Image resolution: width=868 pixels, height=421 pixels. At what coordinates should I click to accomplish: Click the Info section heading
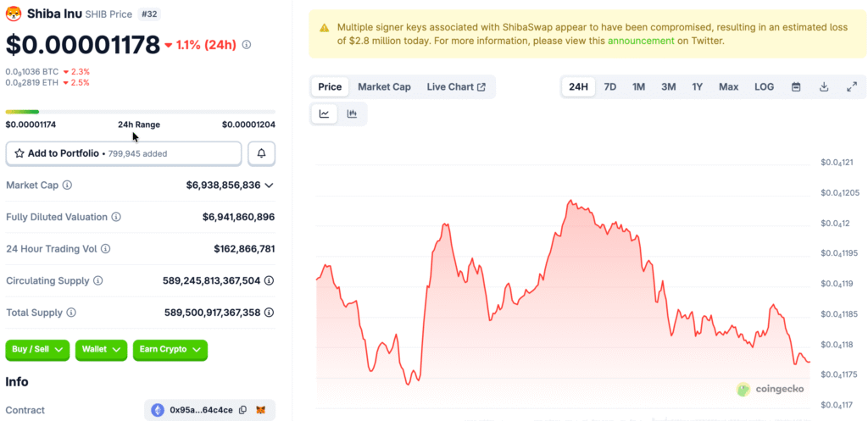17,382
